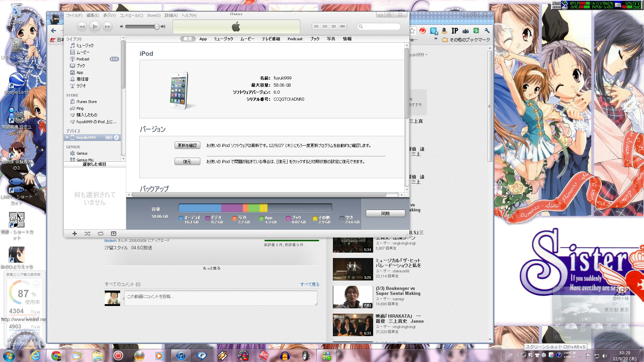The image size is (644, 362).
Task: Open the Boukenger vs Super Sentai video thumbnail
Action: 353,297
